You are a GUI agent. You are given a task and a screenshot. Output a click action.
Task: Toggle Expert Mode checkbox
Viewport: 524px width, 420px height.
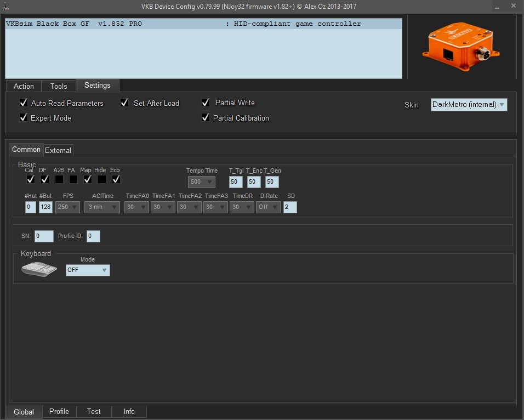click(x=24, y=117)
